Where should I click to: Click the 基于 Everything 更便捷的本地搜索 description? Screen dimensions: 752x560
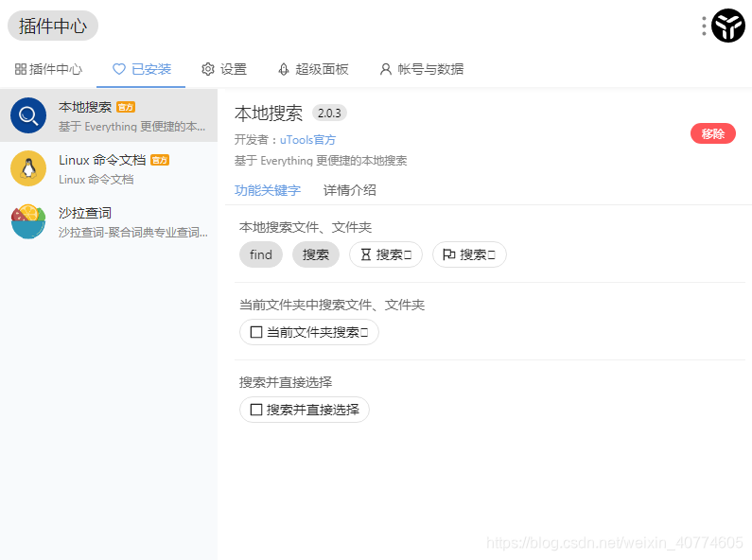coord(321,161)
